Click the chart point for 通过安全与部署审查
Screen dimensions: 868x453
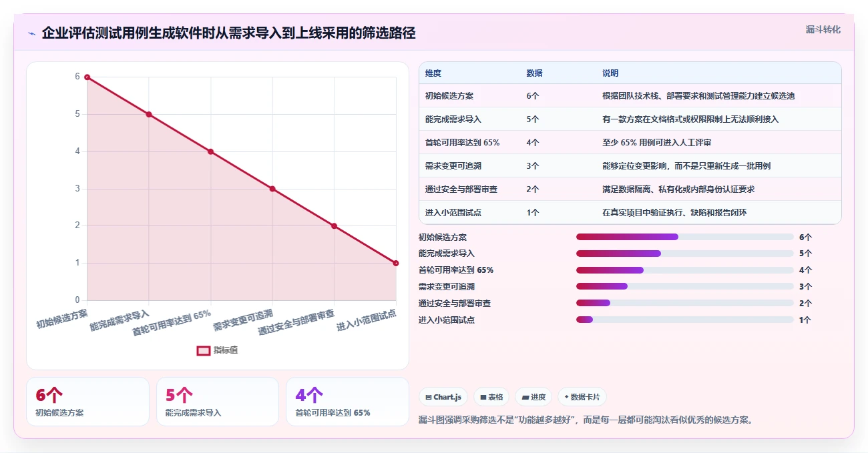click(x=334, y=225)
